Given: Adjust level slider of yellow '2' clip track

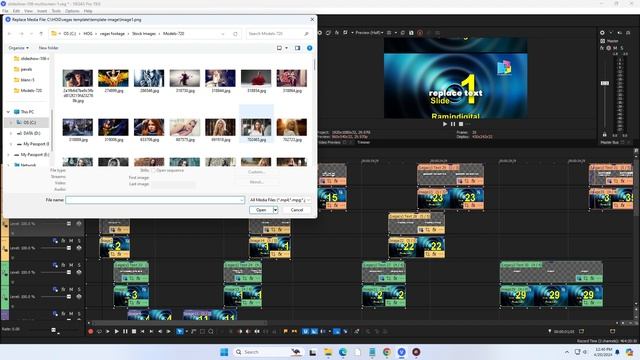Looking at the screenshot, I should (x=69, y=248).
